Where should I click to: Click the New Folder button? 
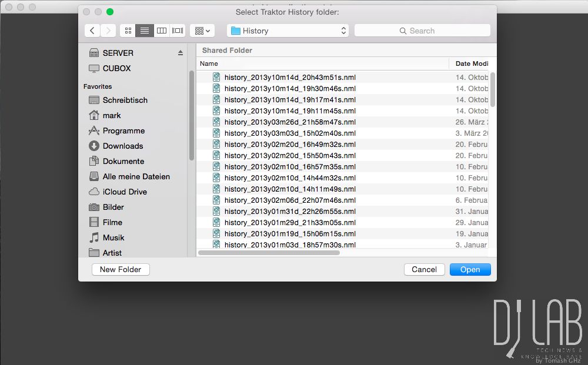click(121, 269)
